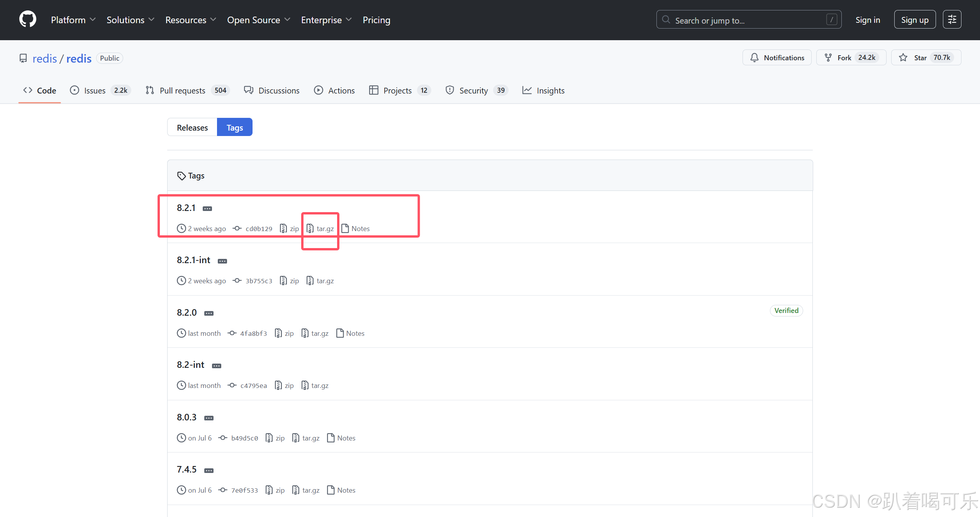Expand the Solutions menu
980x517 pixels.
coord(131,20)
